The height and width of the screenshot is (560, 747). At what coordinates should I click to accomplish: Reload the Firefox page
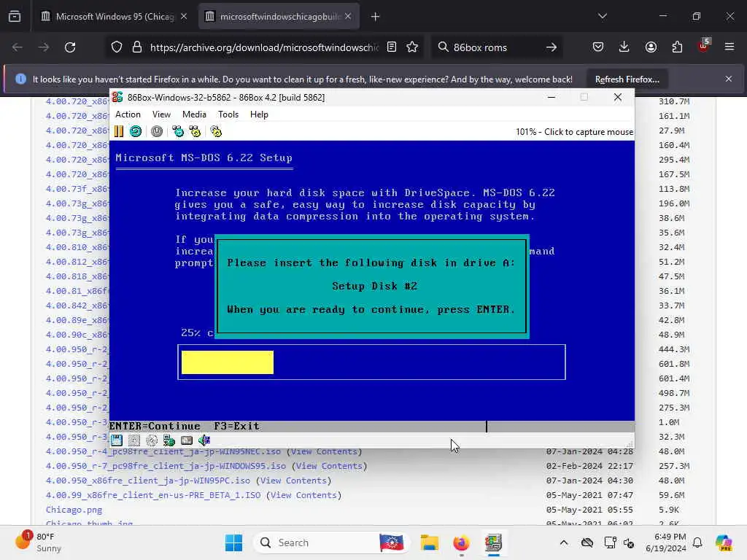pyautogui.click(x=70, y=47)
